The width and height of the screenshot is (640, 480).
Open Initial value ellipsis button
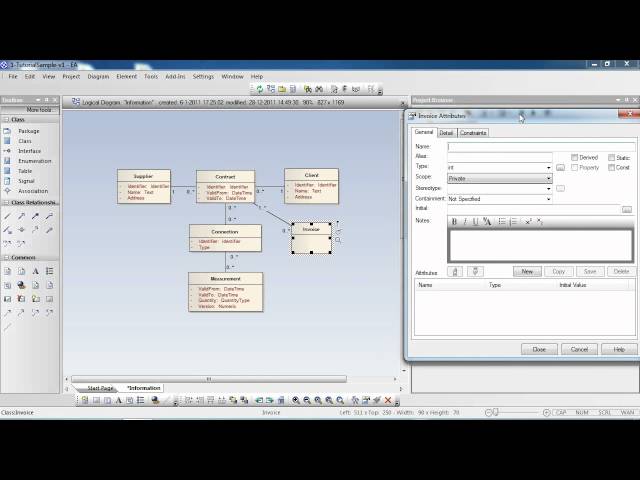(x=627, y=209)
